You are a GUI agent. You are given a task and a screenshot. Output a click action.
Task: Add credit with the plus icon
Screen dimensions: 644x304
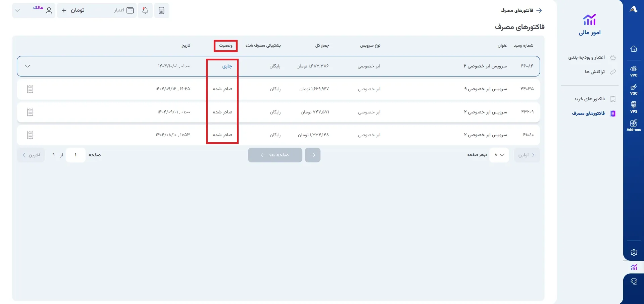64,10
